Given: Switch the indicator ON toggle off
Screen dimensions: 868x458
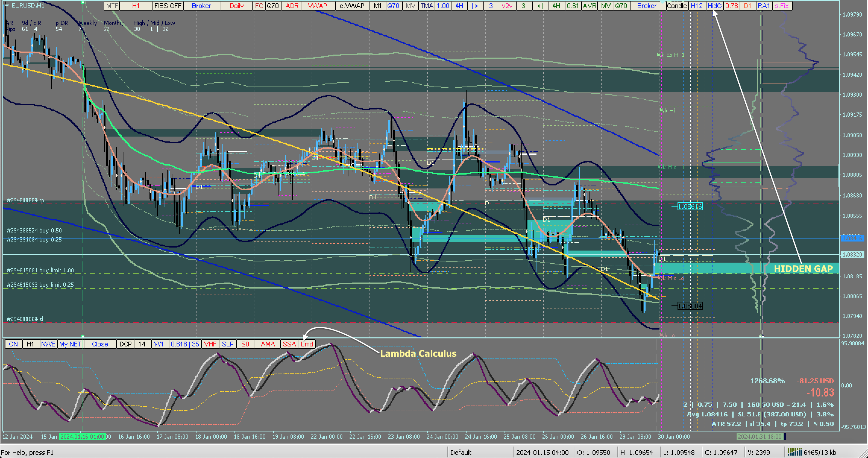Looking at the screenshot, I should (14, 344).
